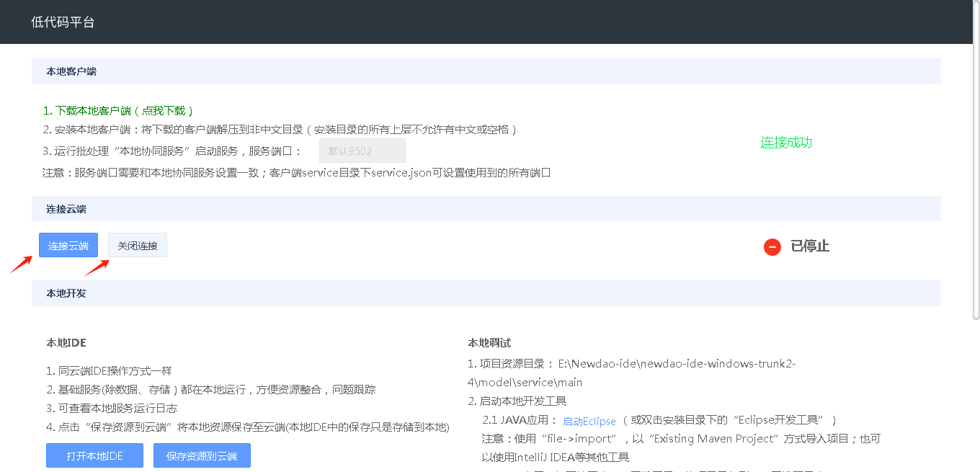The image size is (980, 472).
Task: Click the file->import note line
Action: coord(681,447)
